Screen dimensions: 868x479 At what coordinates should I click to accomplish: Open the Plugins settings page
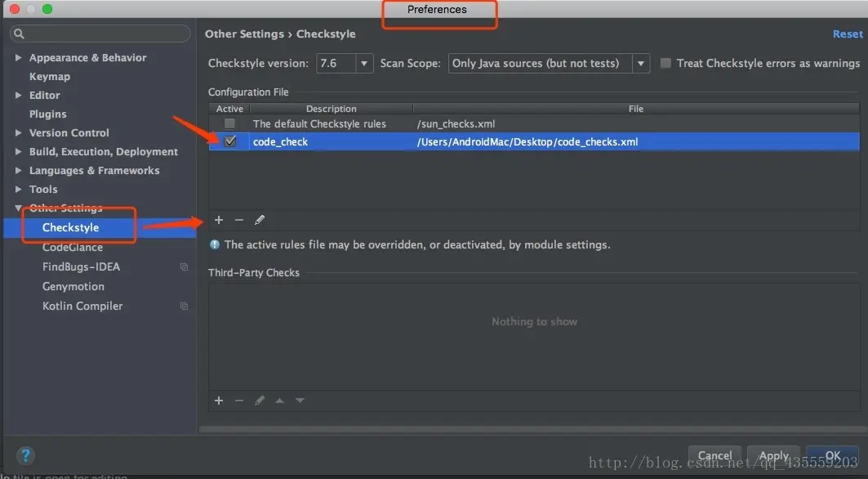(47, 114)
